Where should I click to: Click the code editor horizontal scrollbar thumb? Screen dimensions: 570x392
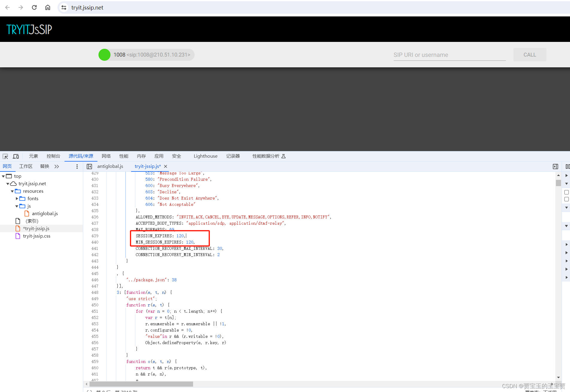pyautogui.click(x=141, y=384)
